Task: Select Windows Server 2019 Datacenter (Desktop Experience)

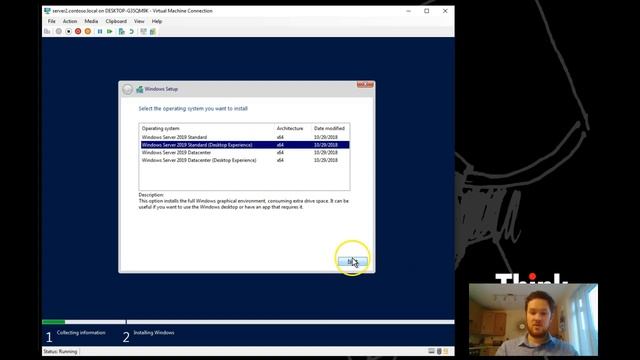Action: pos(245,160)
